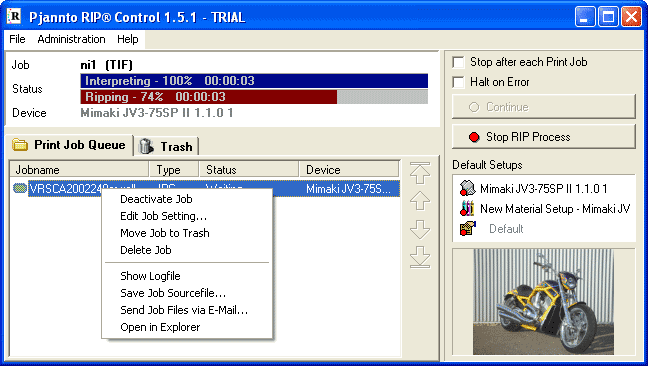Click the printer icon for Mimaki JV3-75SP setup
648x366 pixels.
tap(467, 188)
